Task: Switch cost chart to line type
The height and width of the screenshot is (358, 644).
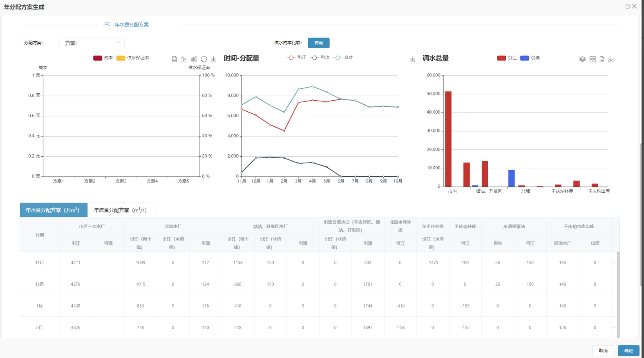Action: (184, 59)
